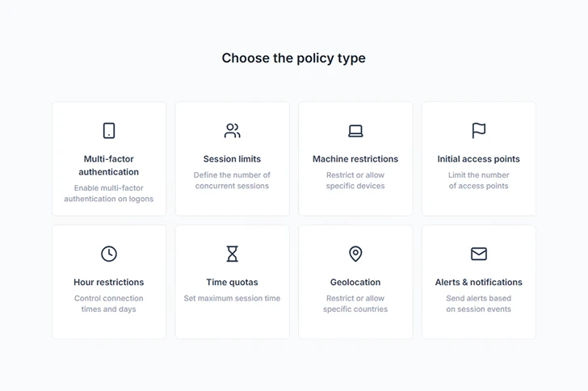Pick the Initial access points title
Viewport: 588px width, 391px height.
pyautogui.click(x=478, y=159)
